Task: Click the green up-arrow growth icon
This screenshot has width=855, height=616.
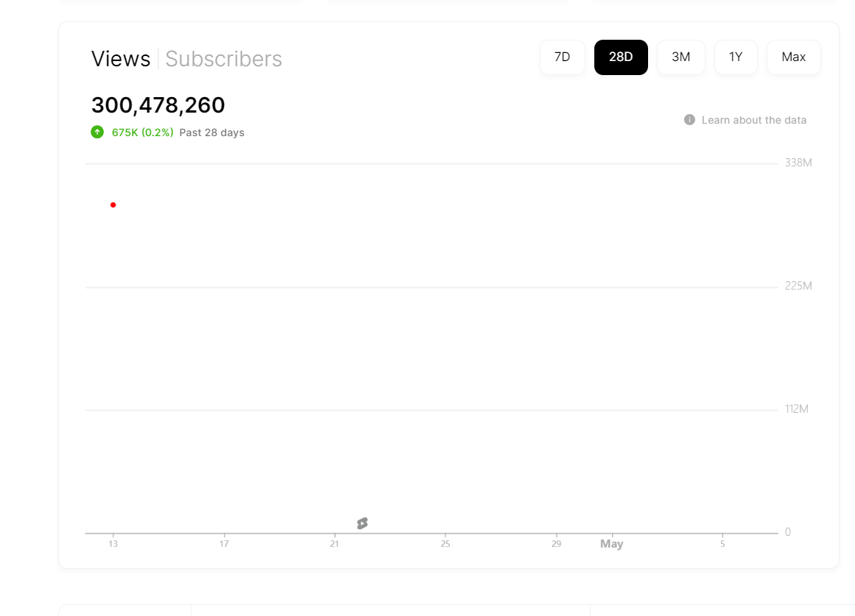Action: [x=97, y=132]
